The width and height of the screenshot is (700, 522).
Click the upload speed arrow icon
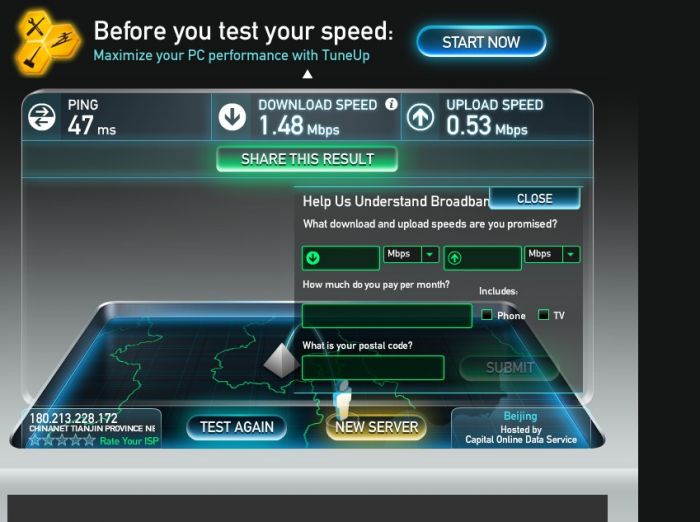pos(420,117)
